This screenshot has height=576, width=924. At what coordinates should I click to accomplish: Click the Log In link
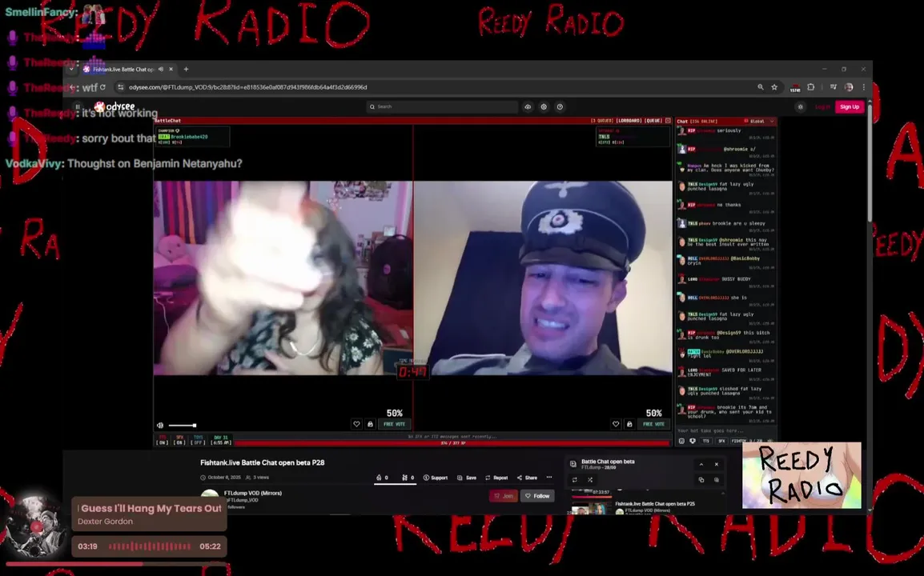point(822,106)
